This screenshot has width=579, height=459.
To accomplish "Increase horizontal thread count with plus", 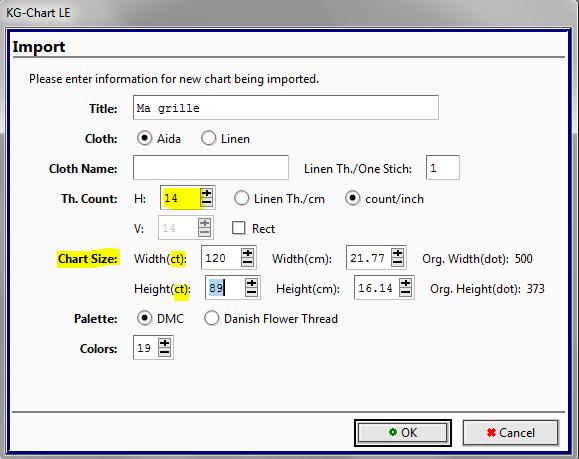I will (x=206, y=193).
